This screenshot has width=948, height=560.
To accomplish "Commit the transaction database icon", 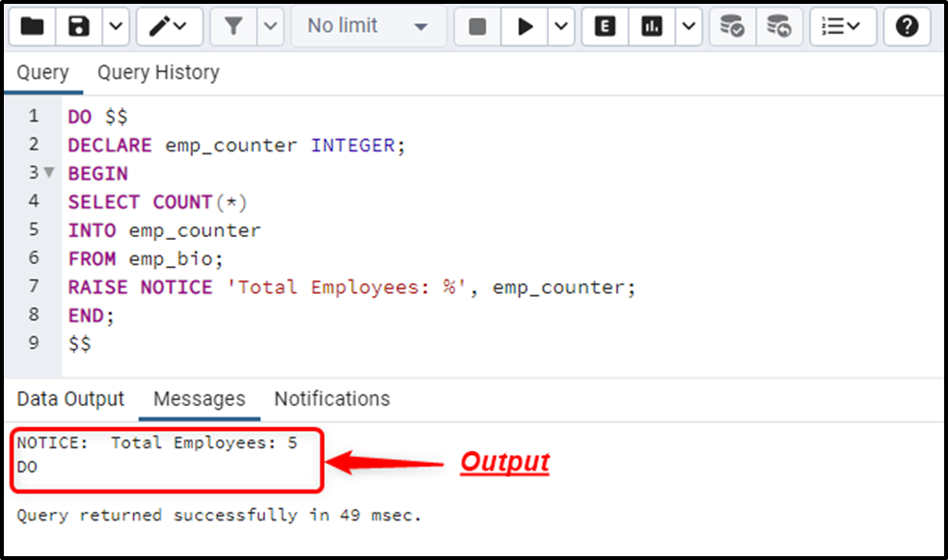I will [732, 27].
